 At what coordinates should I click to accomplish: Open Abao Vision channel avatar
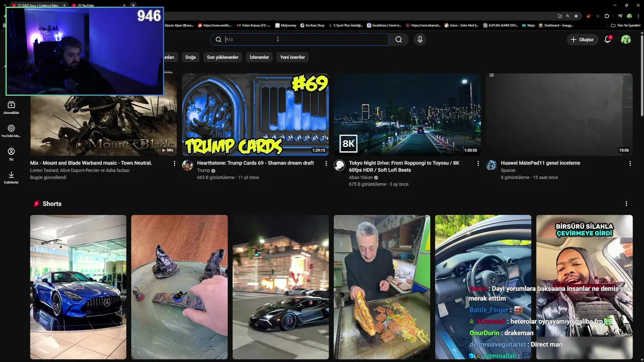point(340,165)
